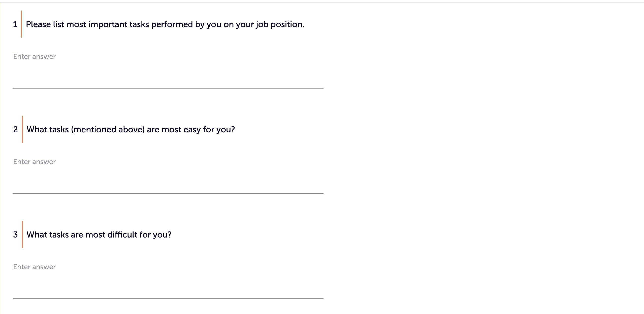Click the orange vertical bar beside question 3
Viewport: 644px width, 314px height.
(x=22, y=235)
